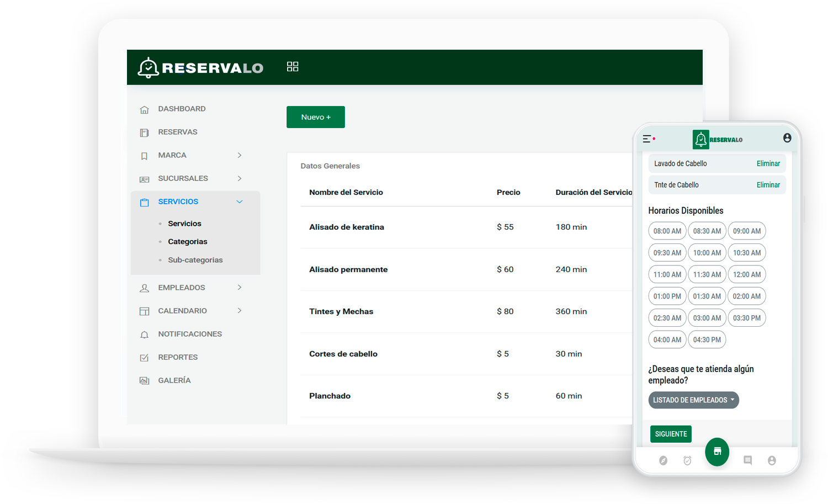Select Sub-categorias under Servicios
The image size is (828, 504).
point(195,259)
